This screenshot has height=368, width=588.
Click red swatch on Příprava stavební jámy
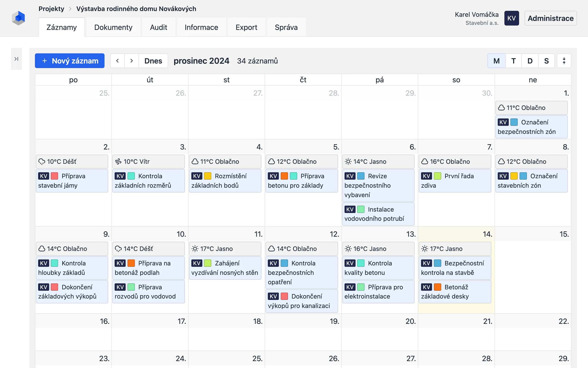[x=54, y=176]
